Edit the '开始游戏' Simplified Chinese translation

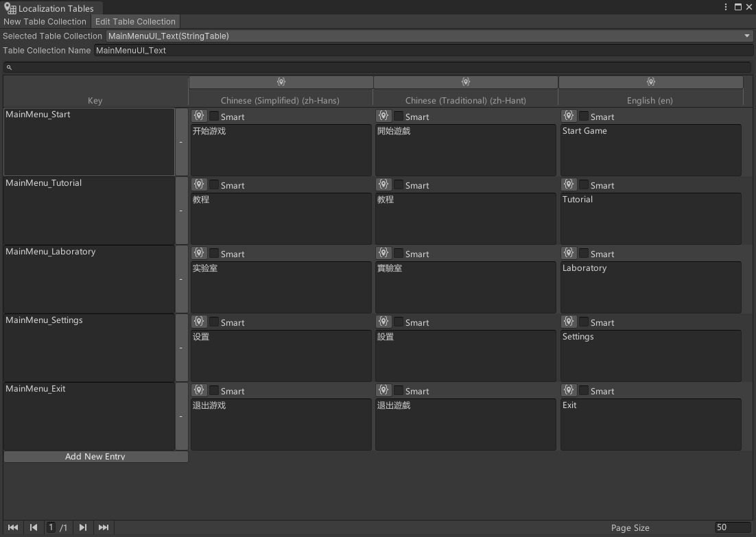281,150
